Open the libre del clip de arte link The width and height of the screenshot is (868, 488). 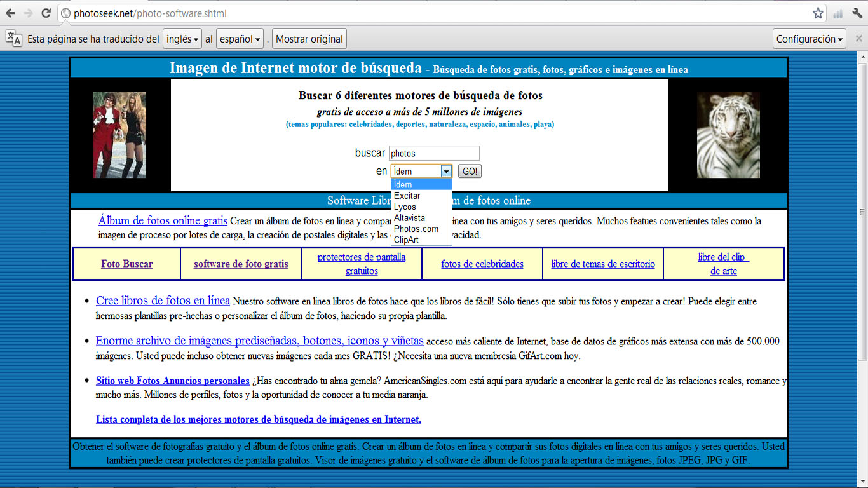pyautogui.click(x=724, y=264)
